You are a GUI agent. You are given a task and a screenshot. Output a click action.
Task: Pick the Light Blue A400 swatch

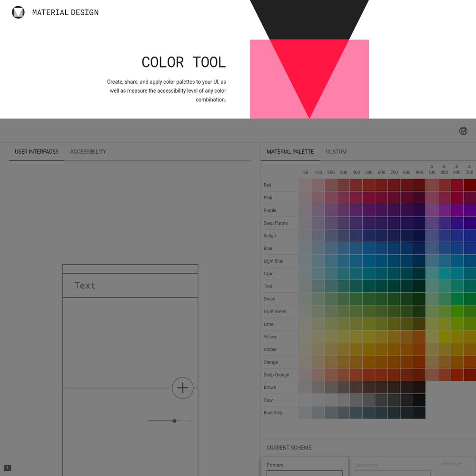click(x=457, y=261)
